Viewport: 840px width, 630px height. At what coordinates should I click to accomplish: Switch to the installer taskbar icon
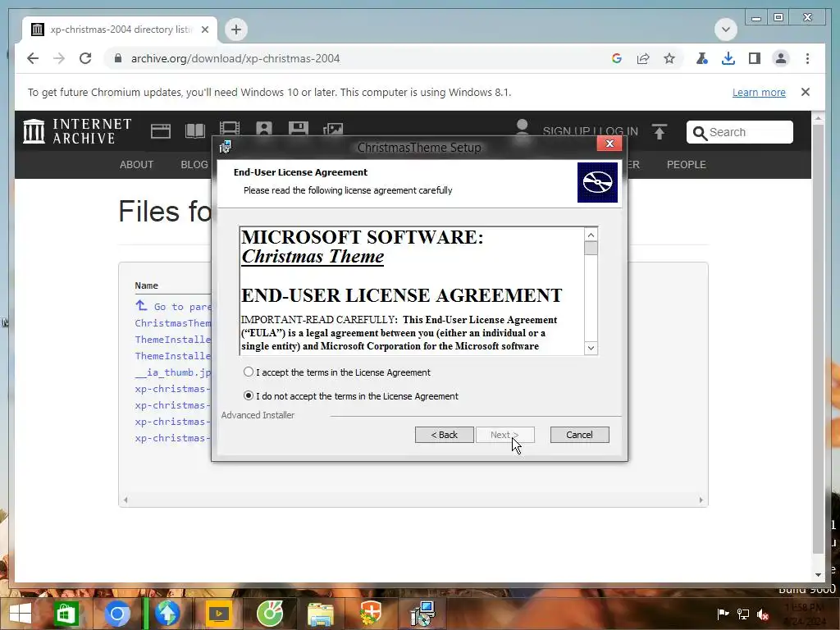(x=423, y=614)
